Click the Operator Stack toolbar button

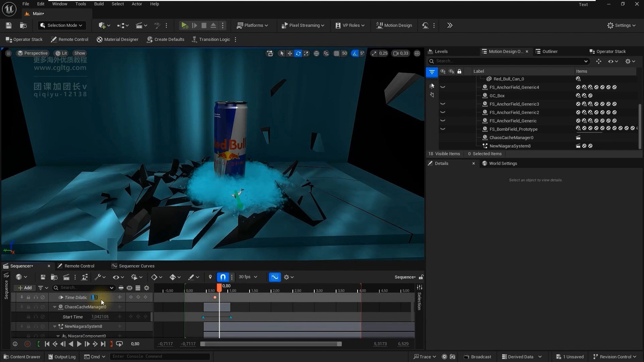coord(24,40)
